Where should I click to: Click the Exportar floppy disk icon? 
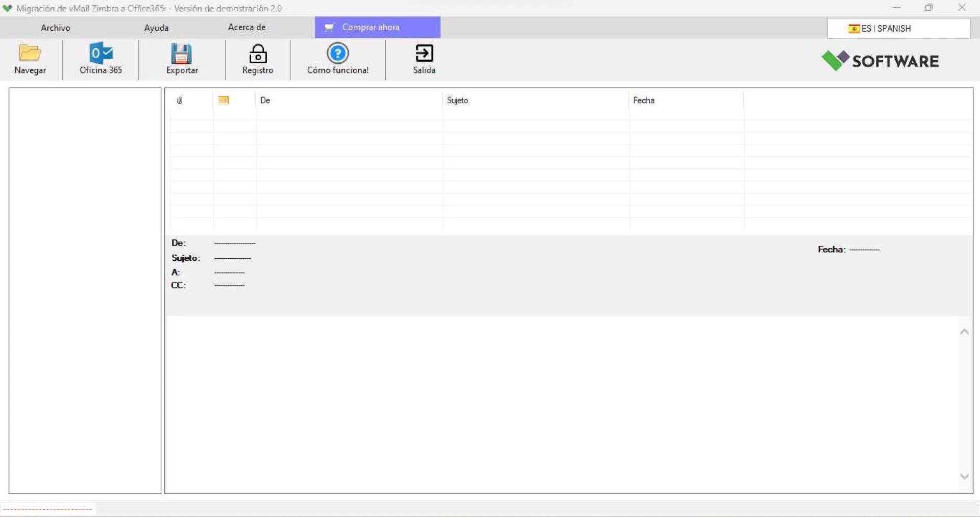182,53
